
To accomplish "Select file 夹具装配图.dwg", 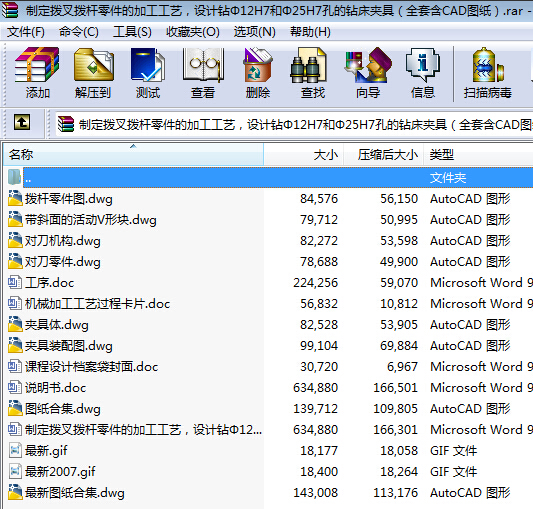I will click(x=68, y=346).
